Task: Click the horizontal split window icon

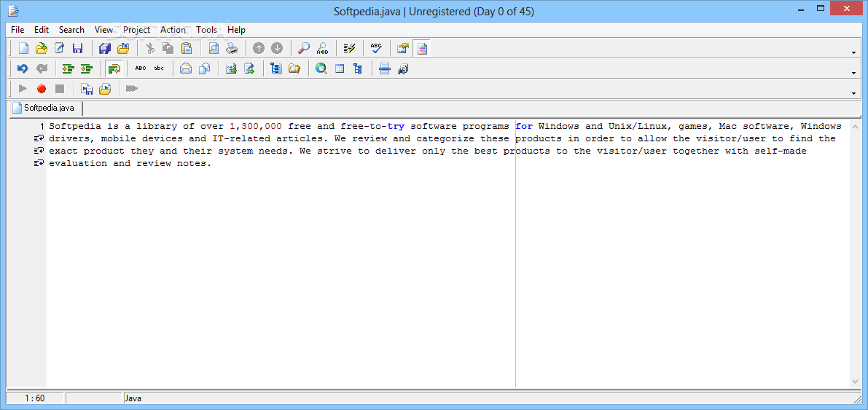Action: point(385,68)
